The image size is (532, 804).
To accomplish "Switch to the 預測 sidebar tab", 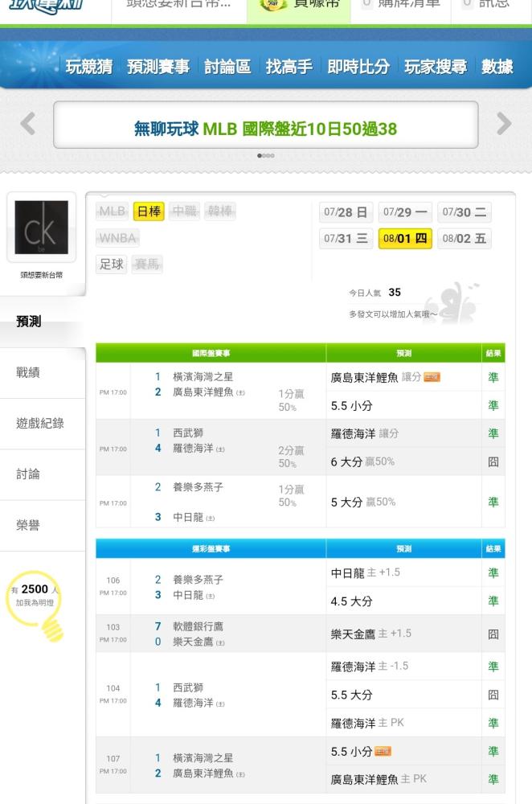I will (43, 322).
